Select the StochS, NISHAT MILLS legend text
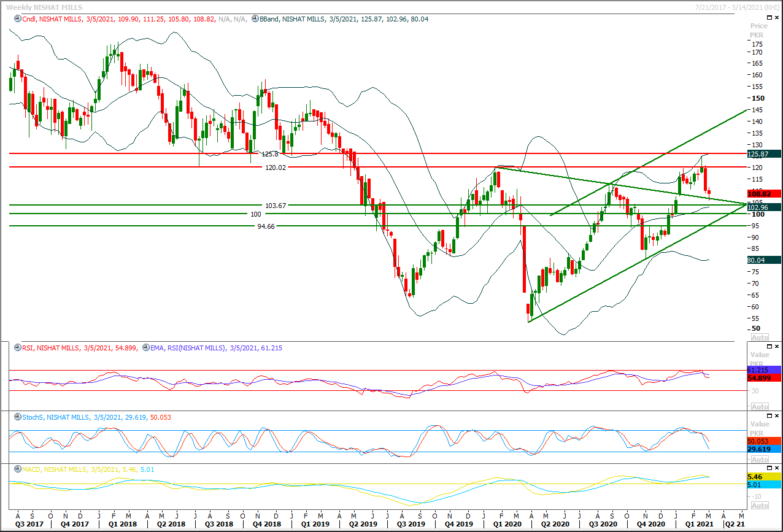 [55, 417]
